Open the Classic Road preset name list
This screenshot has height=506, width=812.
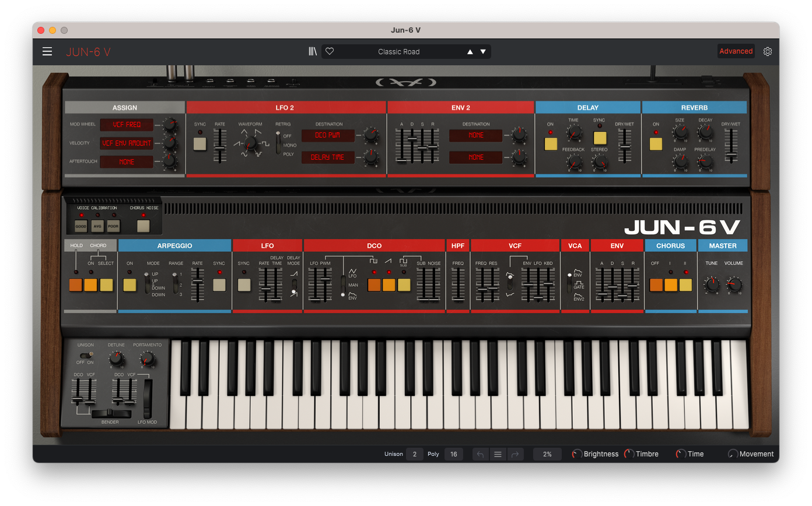(399, 52)
